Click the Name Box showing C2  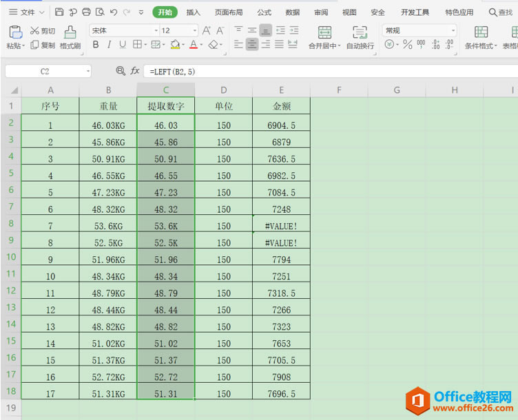tap(45, 72)
